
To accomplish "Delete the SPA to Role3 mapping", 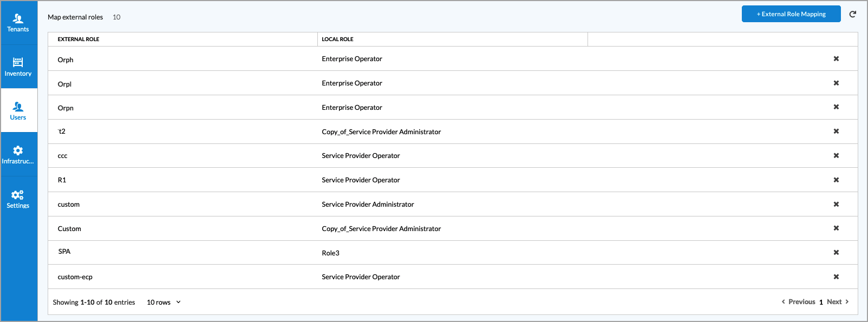I will (836, 252).
